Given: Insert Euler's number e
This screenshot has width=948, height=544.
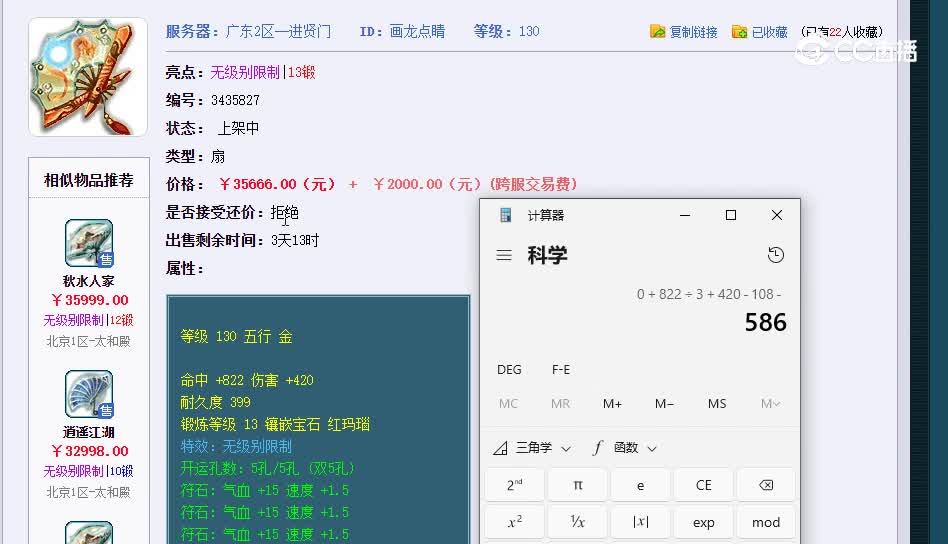Looking at the screenshot, I should [640, 485].
